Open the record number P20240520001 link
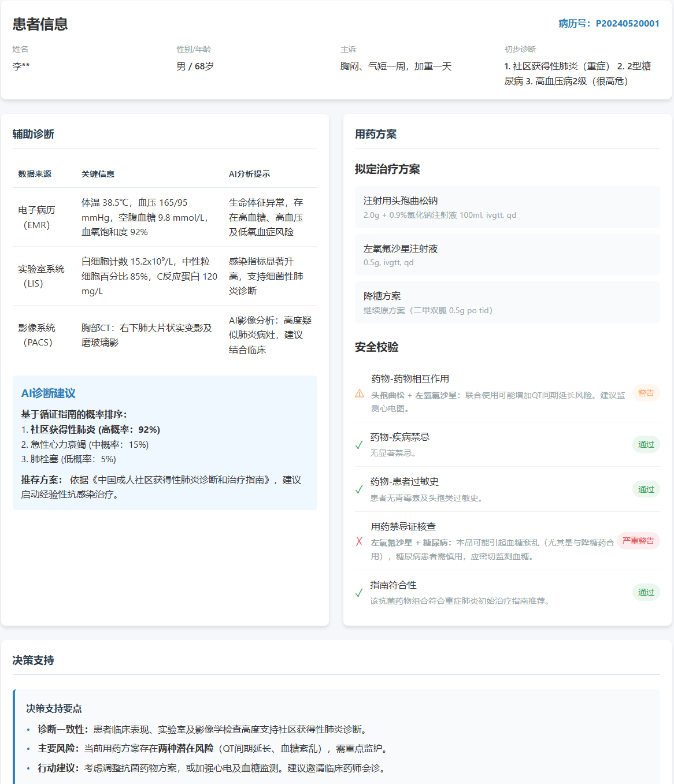 pos(609,24)
